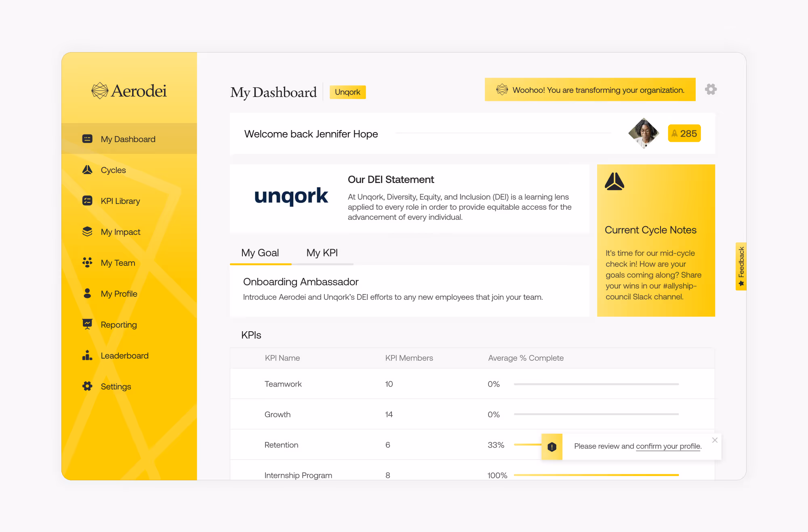Open the Reporting presentation chart icon
The height and width of the screenshot is (532, 808).
[87, 324]
